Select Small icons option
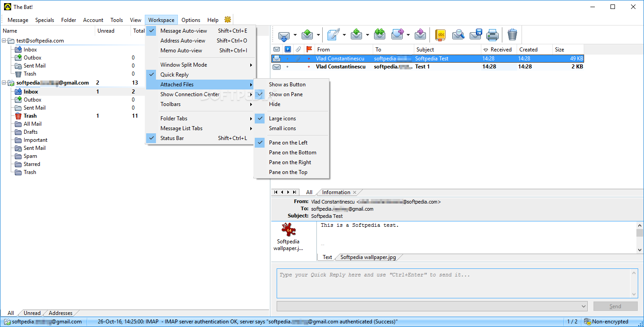 (291, 128)
